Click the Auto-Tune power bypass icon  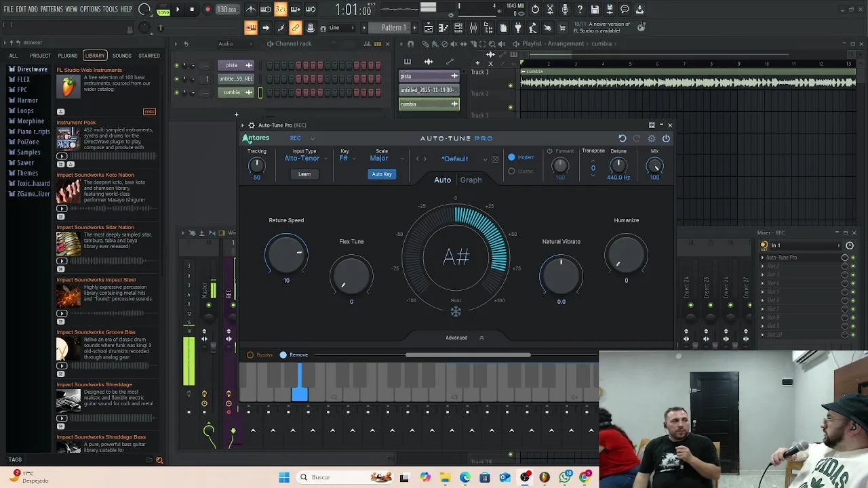[x=666, y=138]
